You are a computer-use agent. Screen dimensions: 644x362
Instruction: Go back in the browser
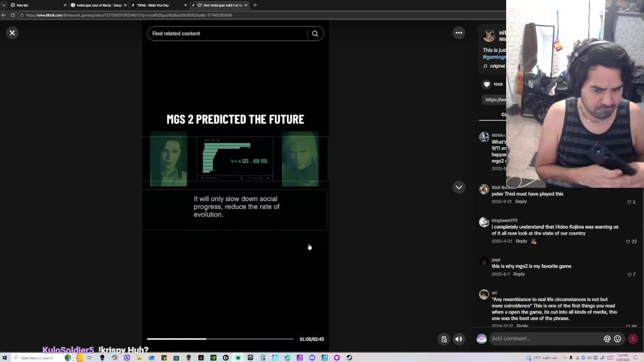coord(4,15)
